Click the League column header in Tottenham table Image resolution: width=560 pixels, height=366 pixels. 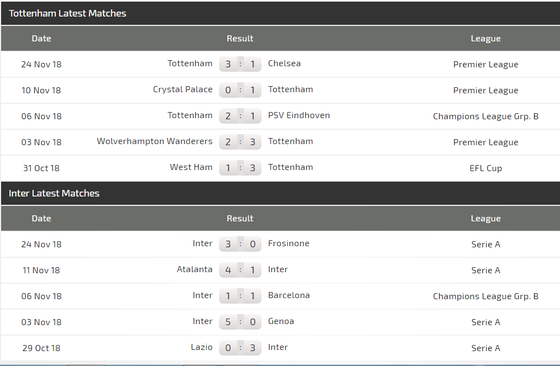485,39
